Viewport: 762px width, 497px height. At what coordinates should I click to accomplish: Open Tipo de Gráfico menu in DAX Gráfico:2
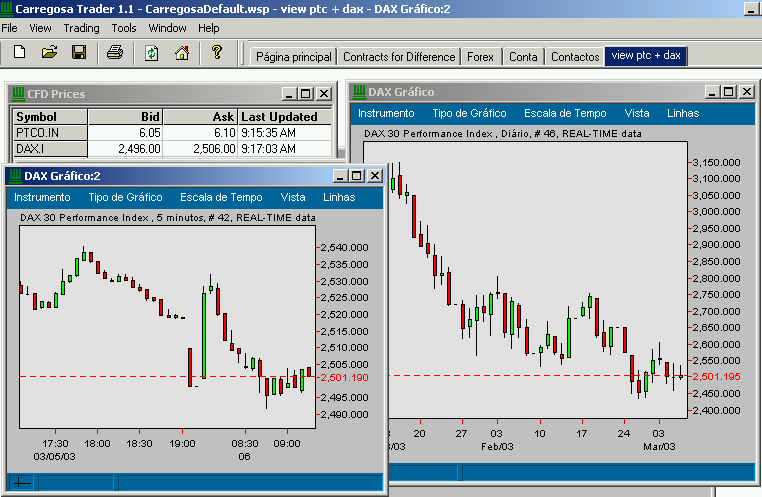point(125,197)
